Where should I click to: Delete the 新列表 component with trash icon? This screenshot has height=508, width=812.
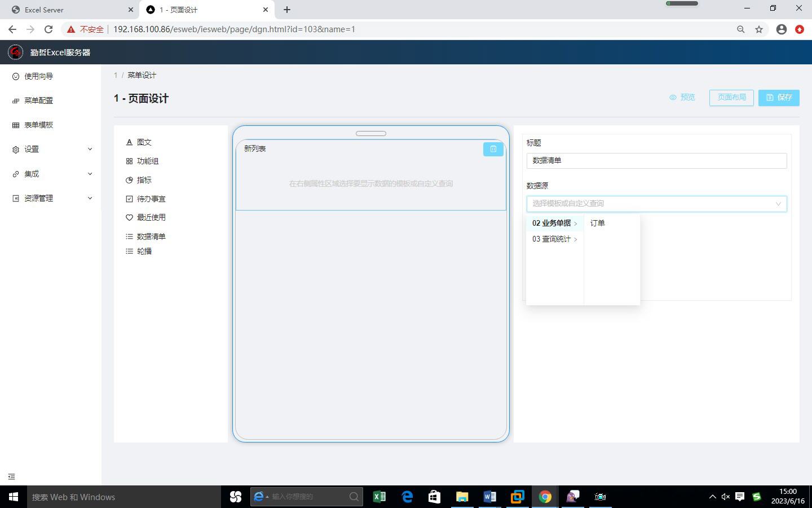coord(493,149)
